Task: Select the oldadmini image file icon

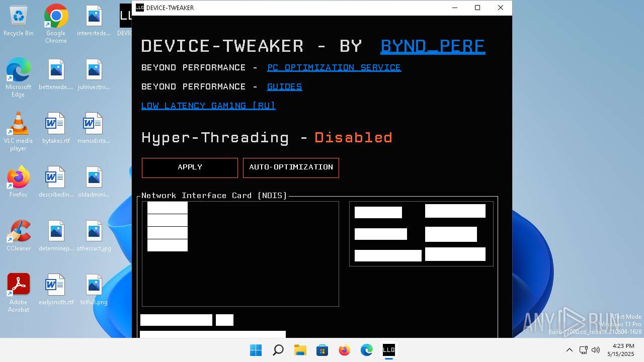Action: pyautogui.click(x=94, y=182)
